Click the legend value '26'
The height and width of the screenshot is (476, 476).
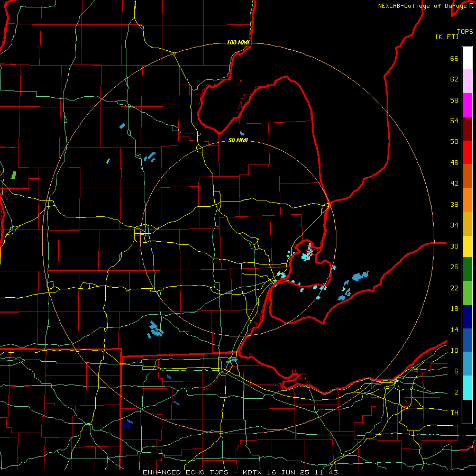coord(454,267)
